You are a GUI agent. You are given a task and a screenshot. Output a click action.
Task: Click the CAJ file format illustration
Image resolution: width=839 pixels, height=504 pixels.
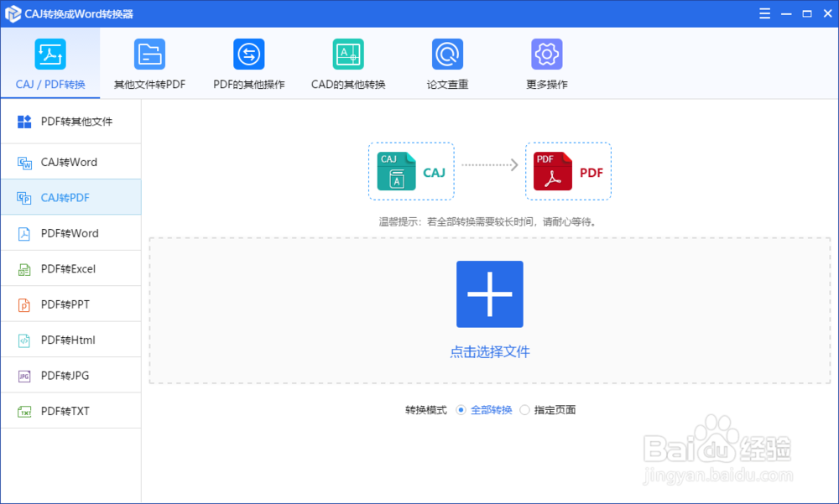[411, 171]
